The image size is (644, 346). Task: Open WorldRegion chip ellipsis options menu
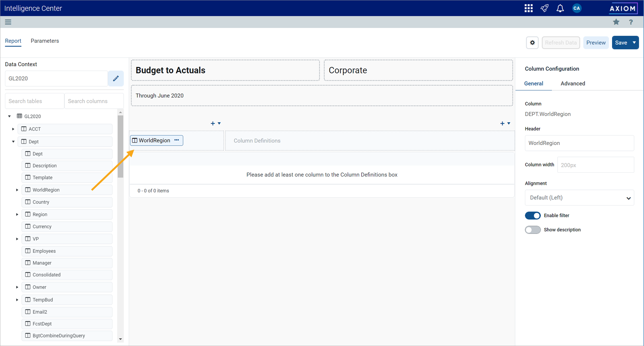(177, 140)
